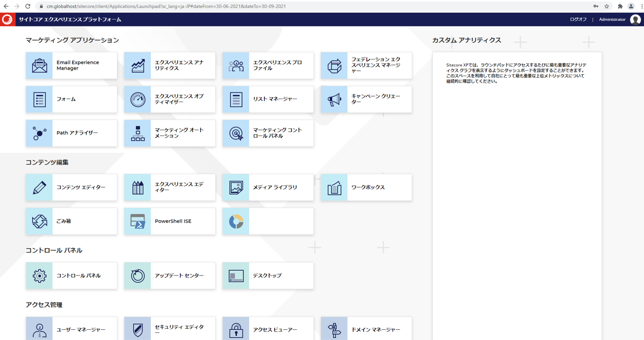
Task: Open browser three-dot menu
Action: [x=641, y=6]
